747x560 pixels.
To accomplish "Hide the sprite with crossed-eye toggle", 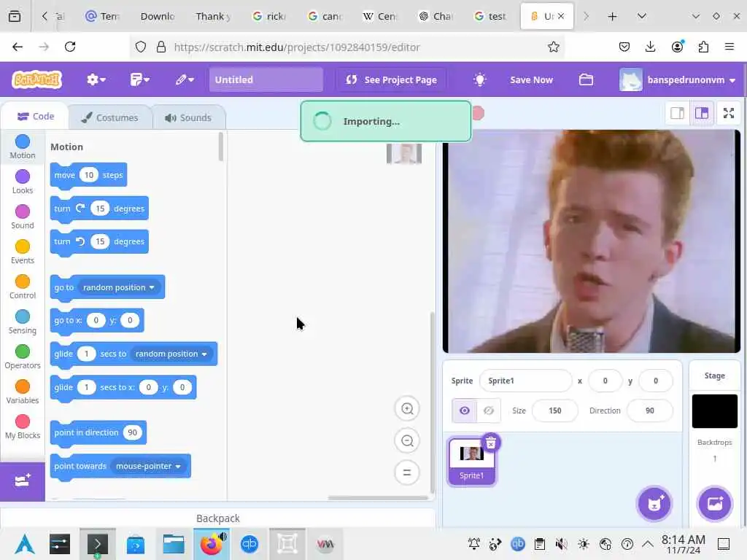I will [489, 411].
